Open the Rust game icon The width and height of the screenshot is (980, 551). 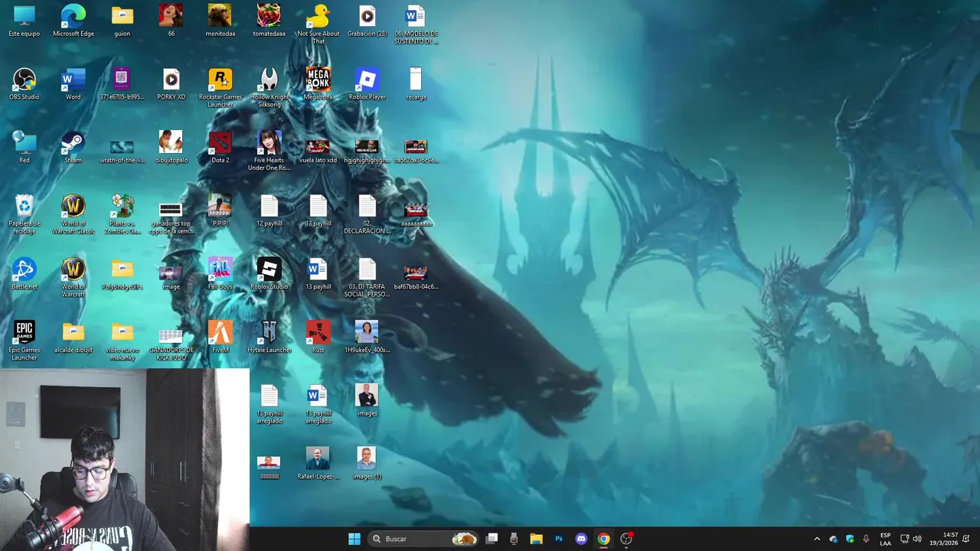(318, 337)
